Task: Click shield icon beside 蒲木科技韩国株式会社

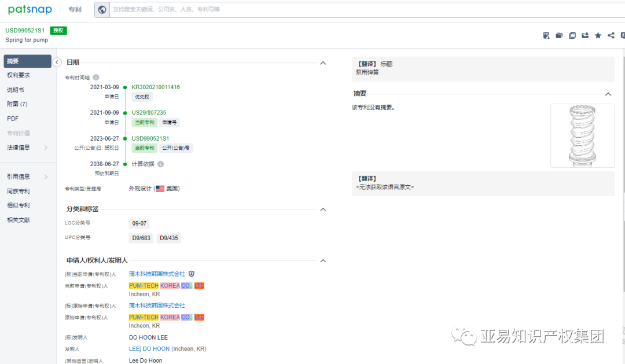Action: coord(192,274)
